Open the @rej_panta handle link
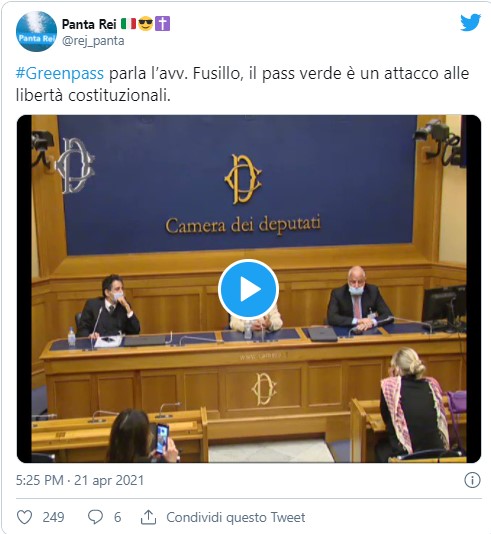 [93, 41]
